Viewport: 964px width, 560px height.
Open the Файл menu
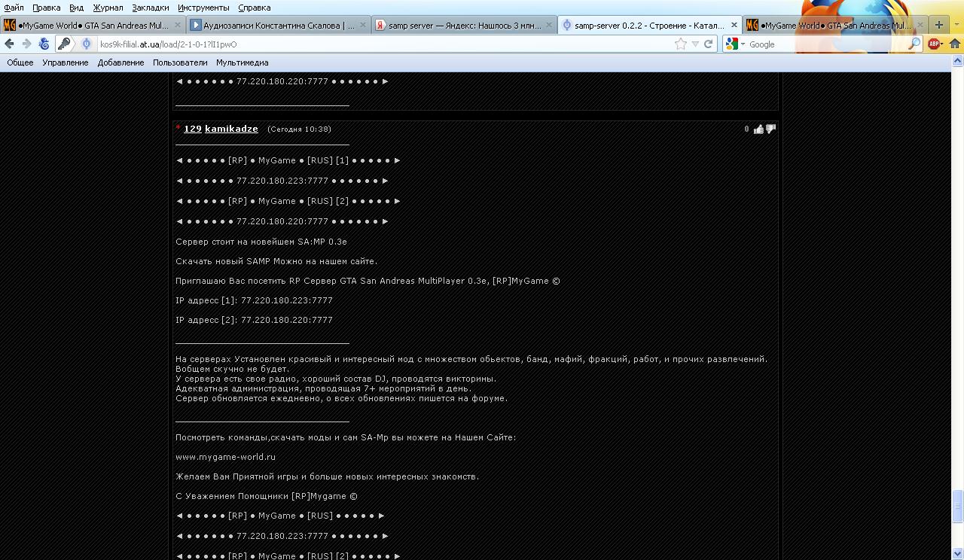14,8
